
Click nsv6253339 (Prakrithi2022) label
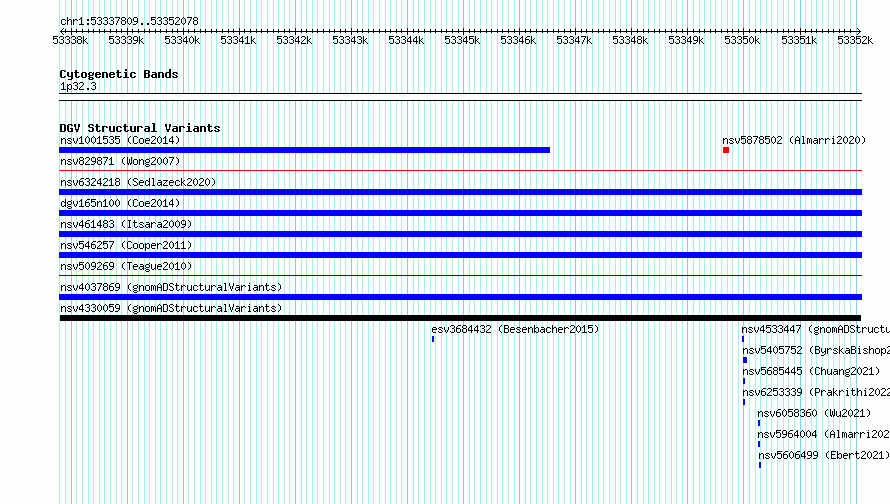click(816, 392)
